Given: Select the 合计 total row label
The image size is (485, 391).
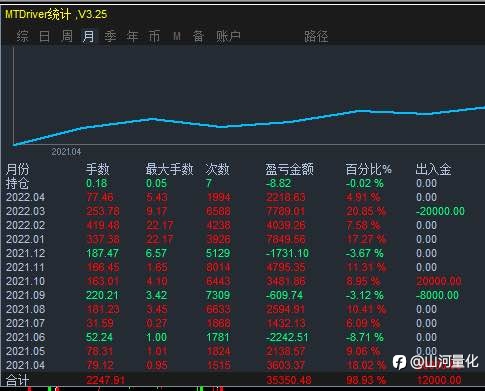Looking at the screenshot, I should coord(18,380).
